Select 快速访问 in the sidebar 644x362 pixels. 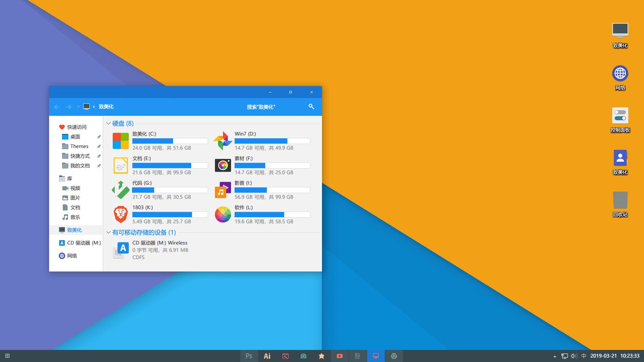click(77, 127)
